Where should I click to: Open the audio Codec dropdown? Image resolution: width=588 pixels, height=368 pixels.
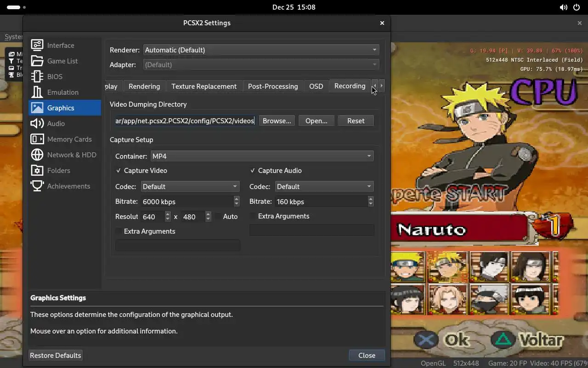pos(324,186)
